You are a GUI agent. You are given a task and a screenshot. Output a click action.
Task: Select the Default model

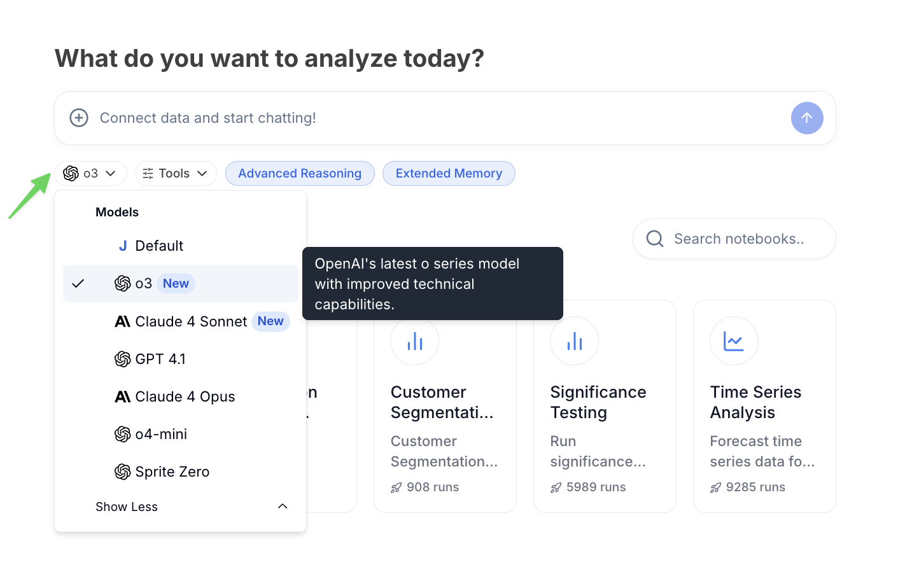[181, 246]
